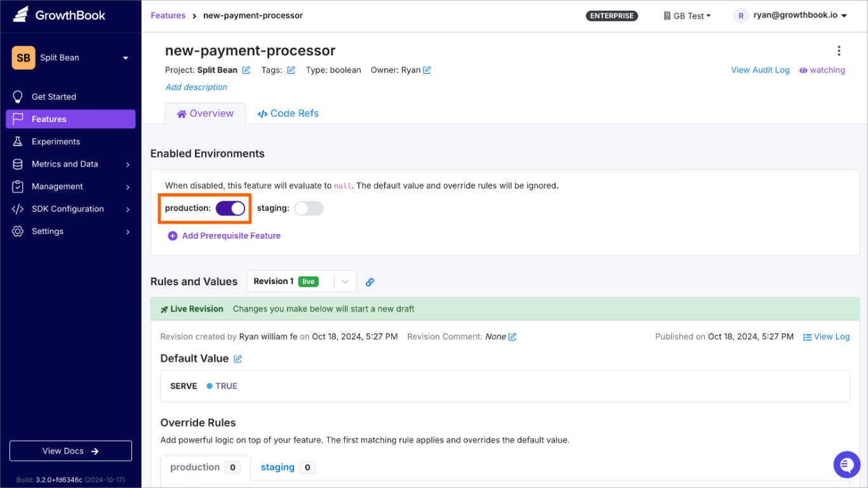This screenshot has width=868, height=488.
Task: Toggle the staging environment switch
Action: pyautogui.click(x=309, y=208)
